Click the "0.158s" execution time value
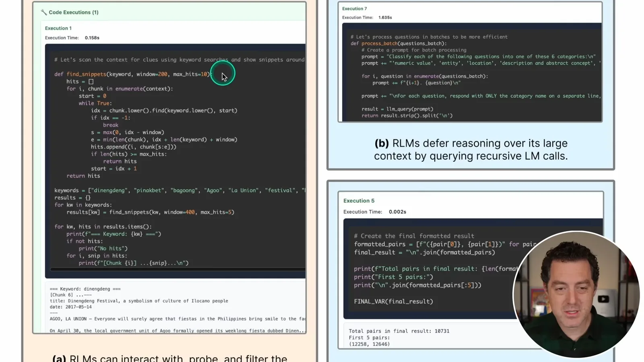This screenshot has height=362, width=644. (x=92, y=38)
